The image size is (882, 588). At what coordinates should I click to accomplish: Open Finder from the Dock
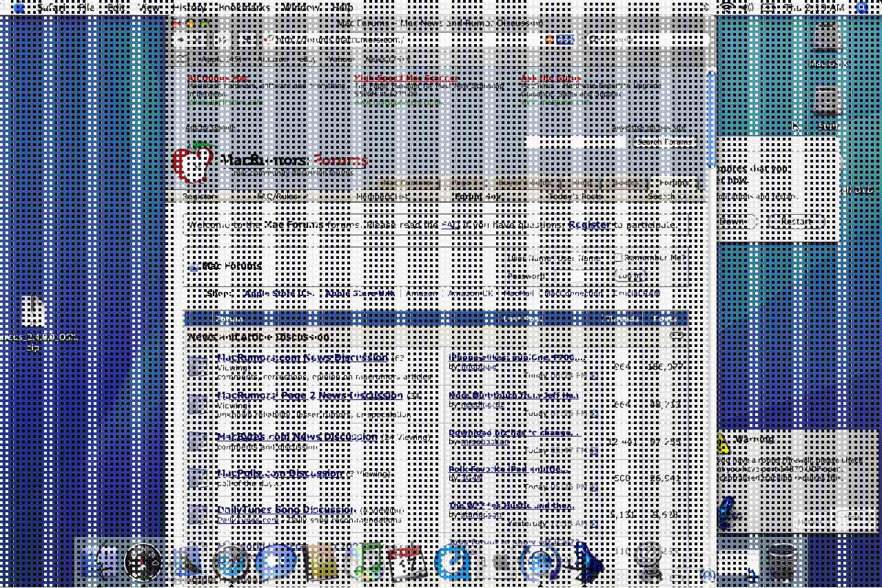101,563
